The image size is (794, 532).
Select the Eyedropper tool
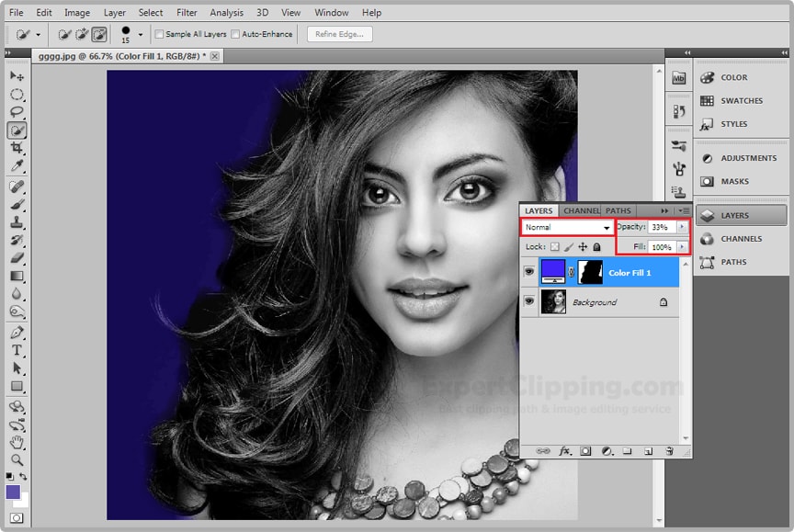pos(17,166)
